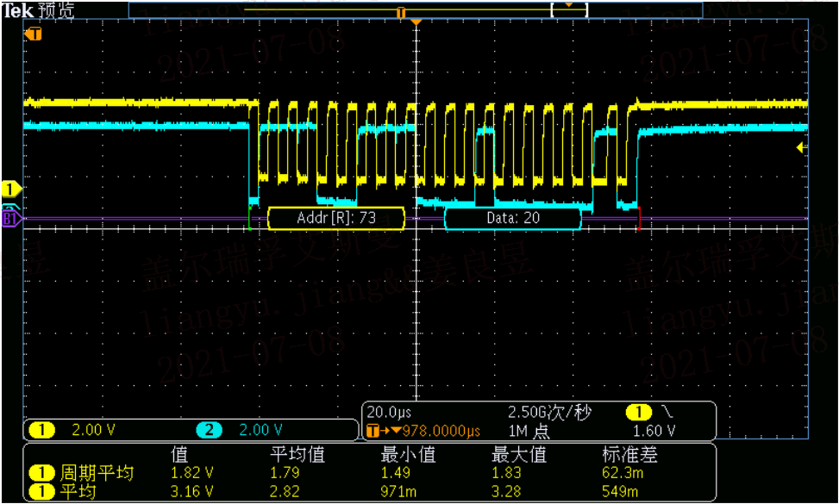Click the 3.28 maximum value
This screenshot has height=504, width=839.
[505, 491]
